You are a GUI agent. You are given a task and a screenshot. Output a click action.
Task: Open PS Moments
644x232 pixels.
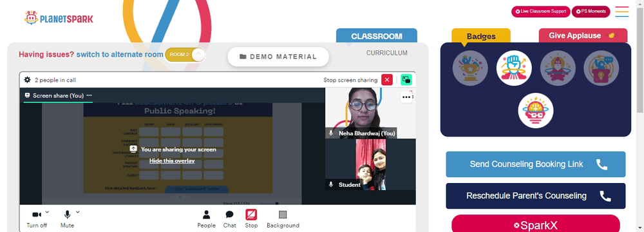[591, 12]
